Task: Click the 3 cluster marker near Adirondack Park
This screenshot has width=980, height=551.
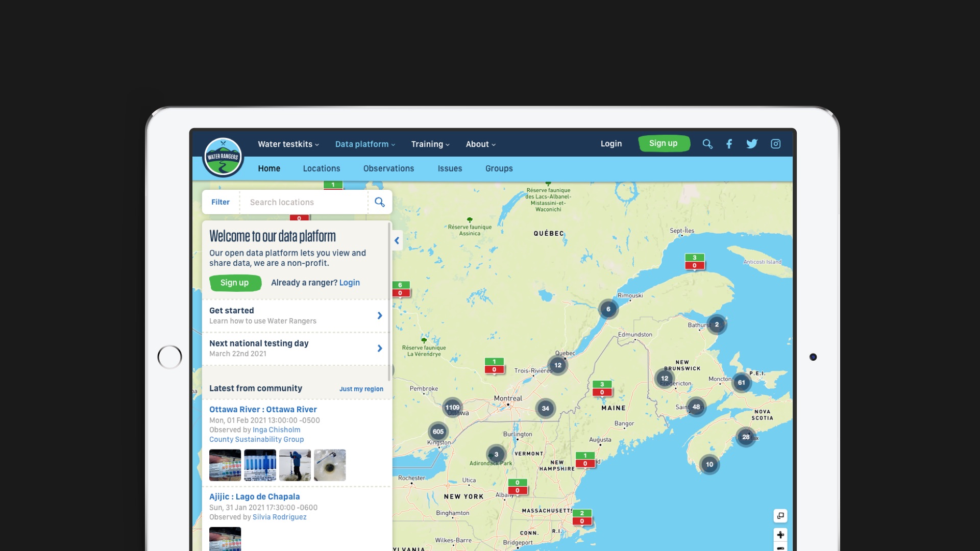Action: [496, 455]
